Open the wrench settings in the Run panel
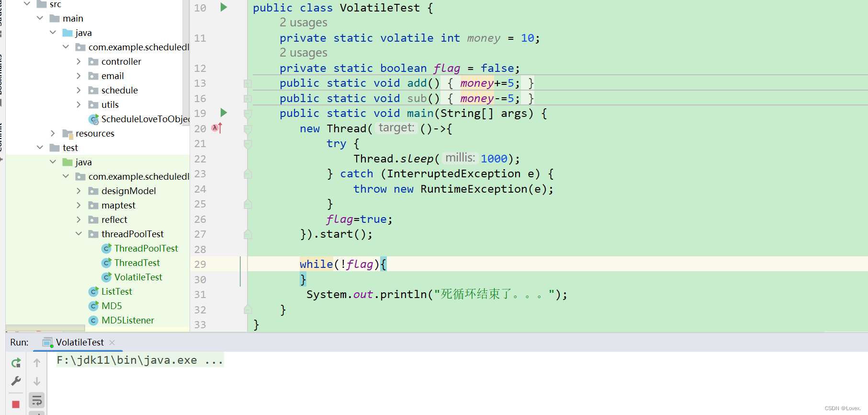 click(16, 381)
